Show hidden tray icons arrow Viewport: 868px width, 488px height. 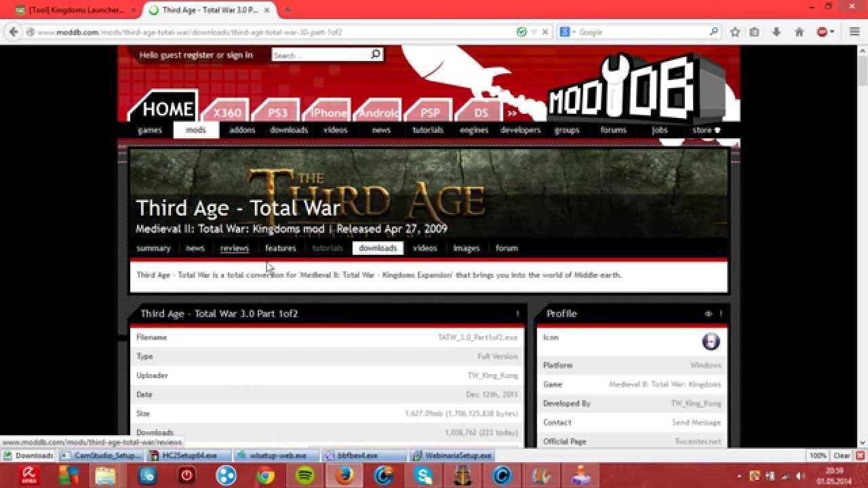tap(739, 476)
